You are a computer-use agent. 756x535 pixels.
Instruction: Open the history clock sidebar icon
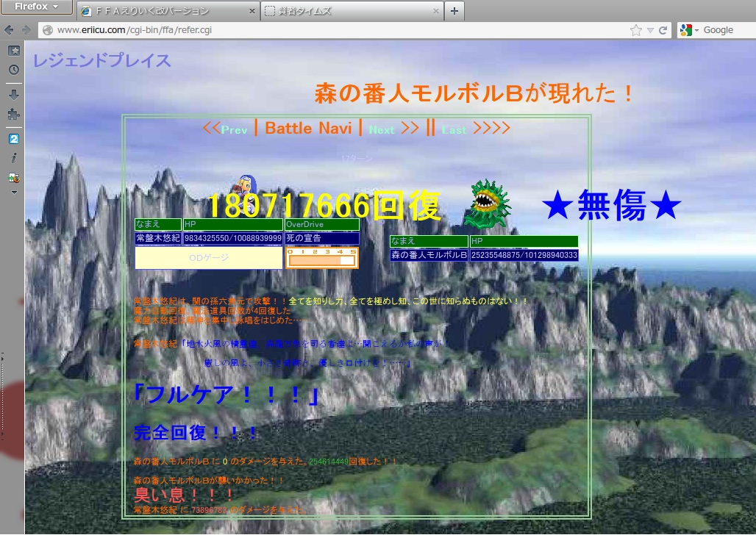(x=14, y=70)
